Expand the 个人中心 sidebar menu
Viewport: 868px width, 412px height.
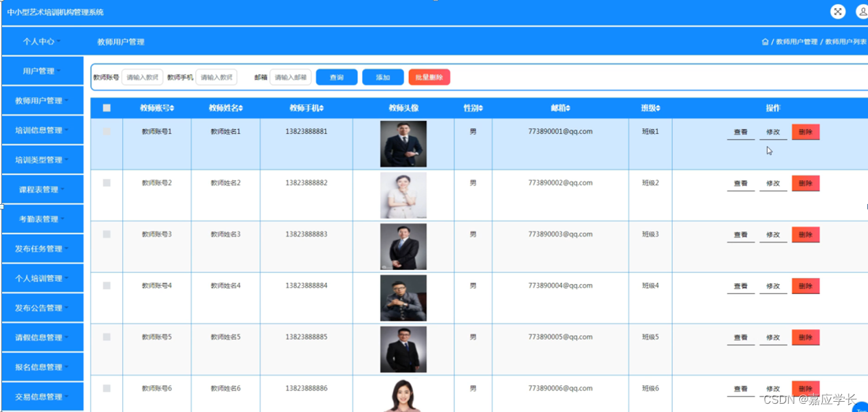(x=43, y=41)
